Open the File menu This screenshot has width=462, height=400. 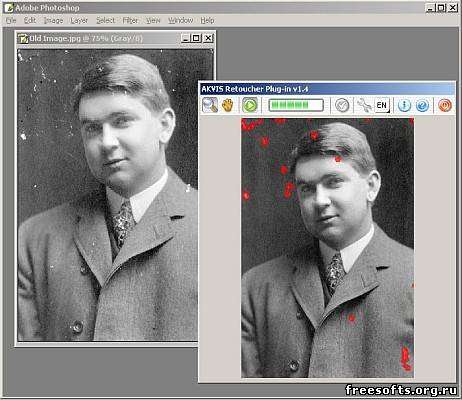pyautogui.click(x=11, y=20)
